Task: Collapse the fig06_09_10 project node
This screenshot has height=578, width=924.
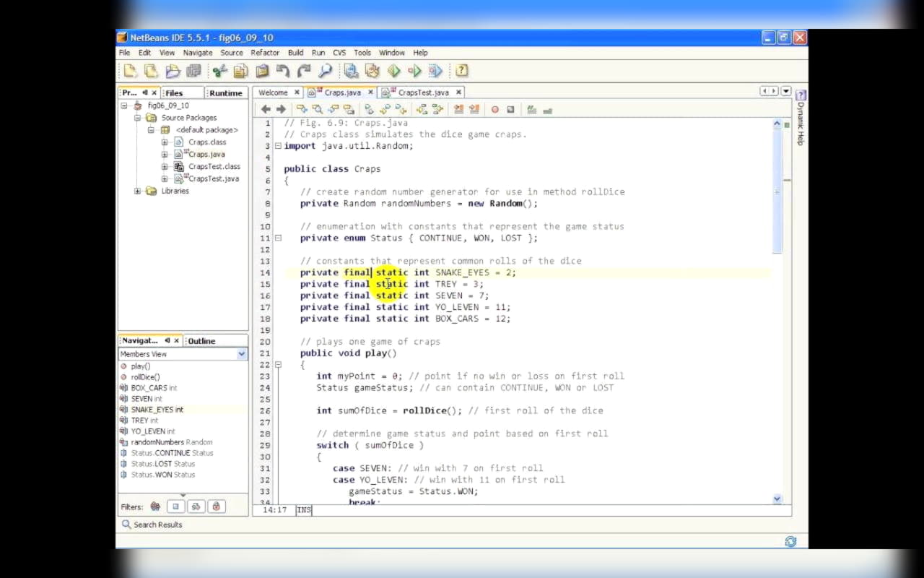Action: (x=124, y=105)
